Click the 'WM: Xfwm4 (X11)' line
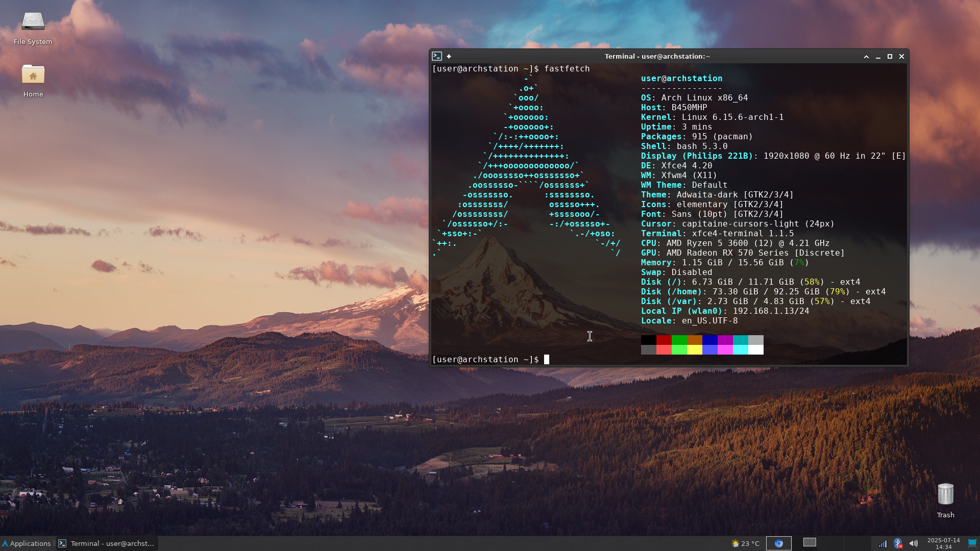 679,176
